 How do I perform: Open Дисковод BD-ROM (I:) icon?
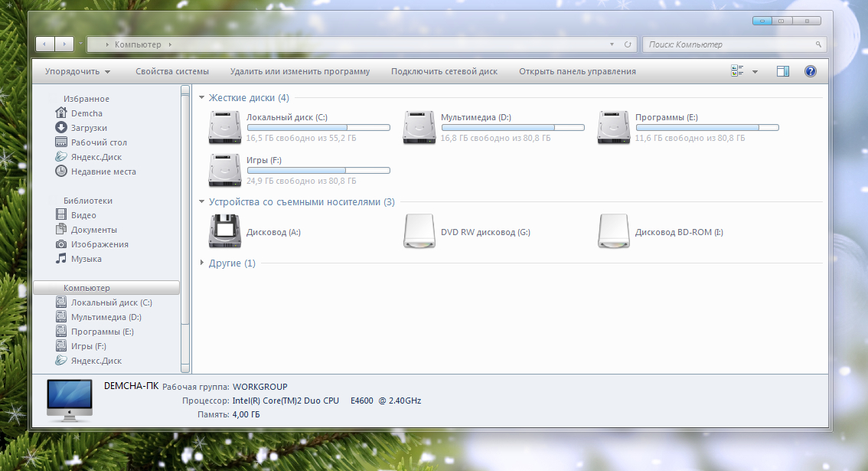coord(613,231)
